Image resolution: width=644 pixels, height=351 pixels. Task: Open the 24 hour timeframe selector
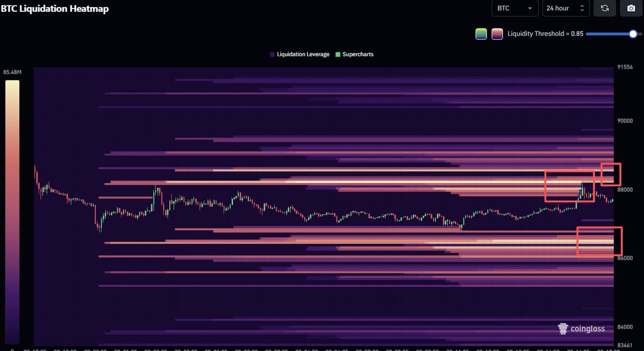pyautogui.click(x=566, y=8)
